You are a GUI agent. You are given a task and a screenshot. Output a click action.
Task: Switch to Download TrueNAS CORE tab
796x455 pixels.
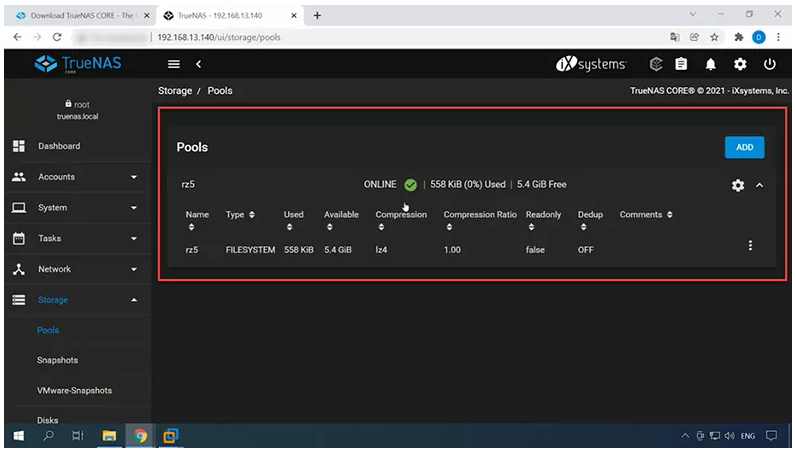tap(79, 16)
